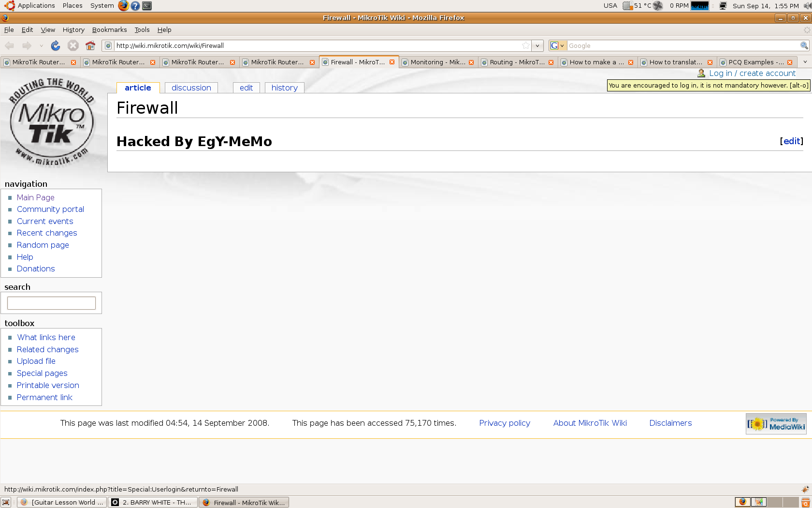Switch to the Guitar Lesson World taskbar window
The height and width of the screenshot is (508, 812).
62,502
